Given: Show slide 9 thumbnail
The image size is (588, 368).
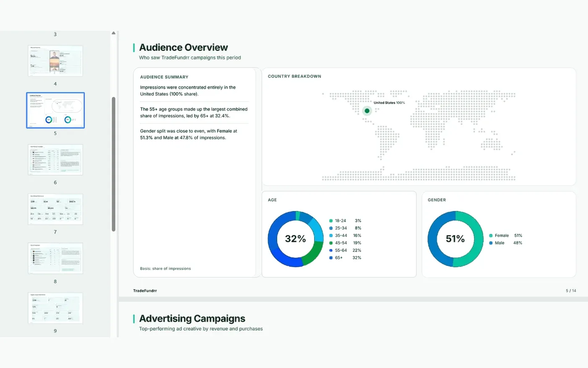Looking at the screenshot, I should [55, 308].
